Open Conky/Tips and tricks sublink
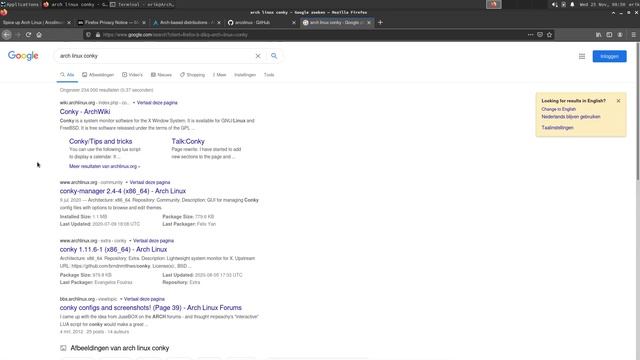Image resolution: width=640 pixels, height=360 pixels. coord(100,141)
